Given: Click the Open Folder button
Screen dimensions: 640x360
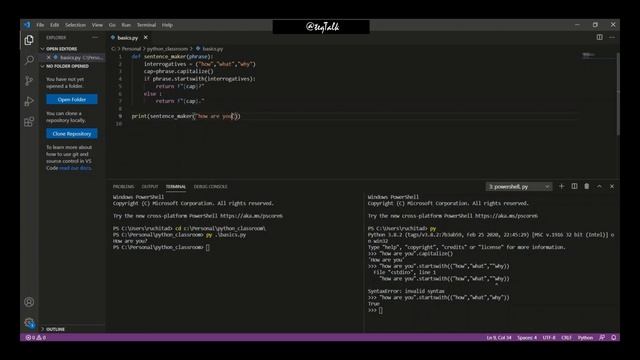Looking at the screenshot, I should 72,99.
